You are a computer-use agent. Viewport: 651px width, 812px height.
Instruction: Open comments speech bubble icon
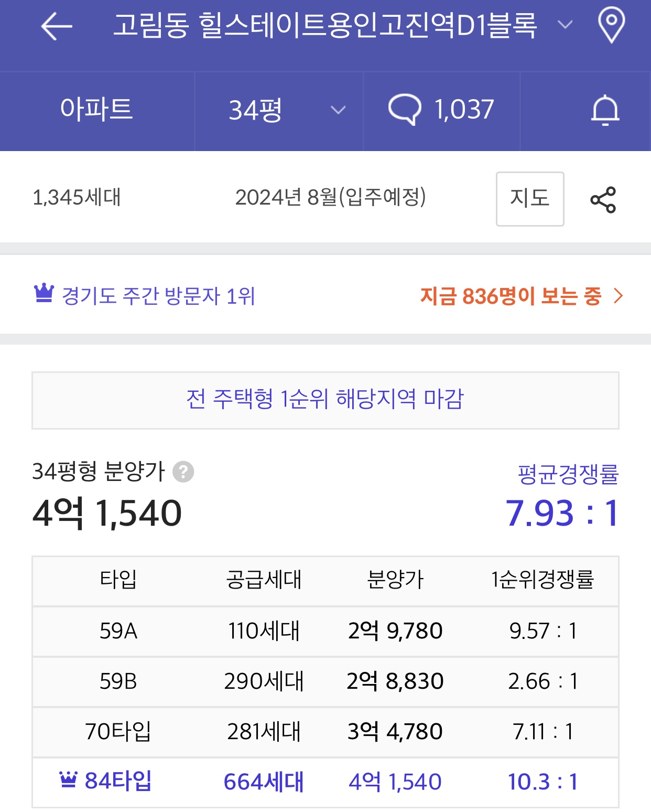coord(404,109)
